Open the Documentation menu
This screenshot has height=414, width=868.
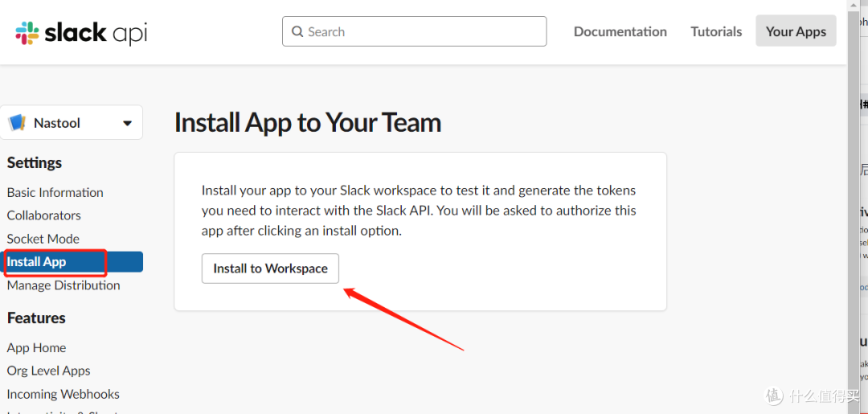[620, 32]
